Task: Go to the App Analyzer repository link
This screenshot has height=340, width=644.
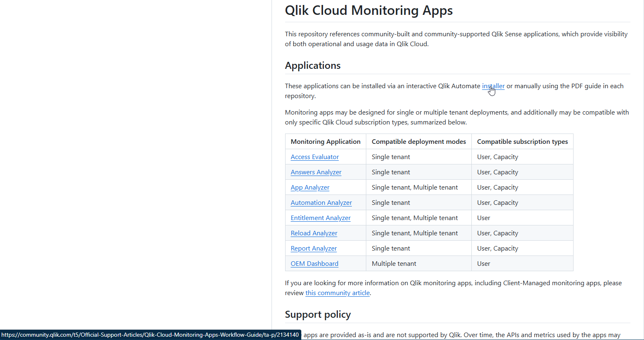Action: coord(310,188)
